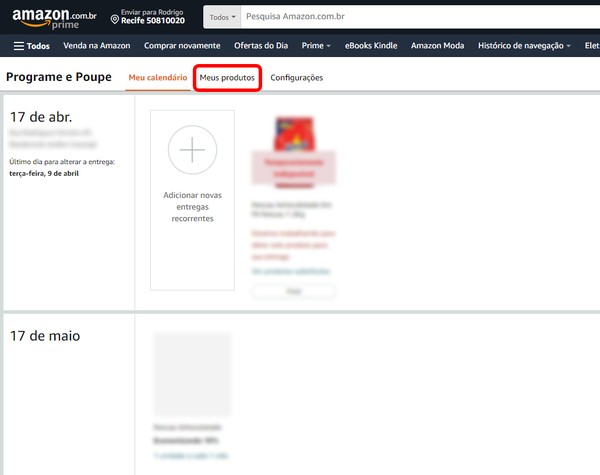The height and width of the screenshot is (475, 600).
Task: Open the Todos hamburger menu
Action: click(x=32, y=46)
